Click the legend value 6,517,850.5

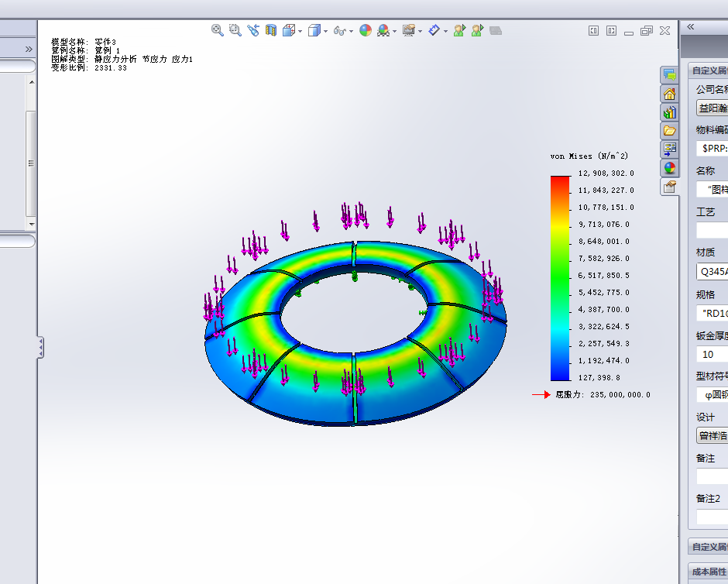point(603,275)
